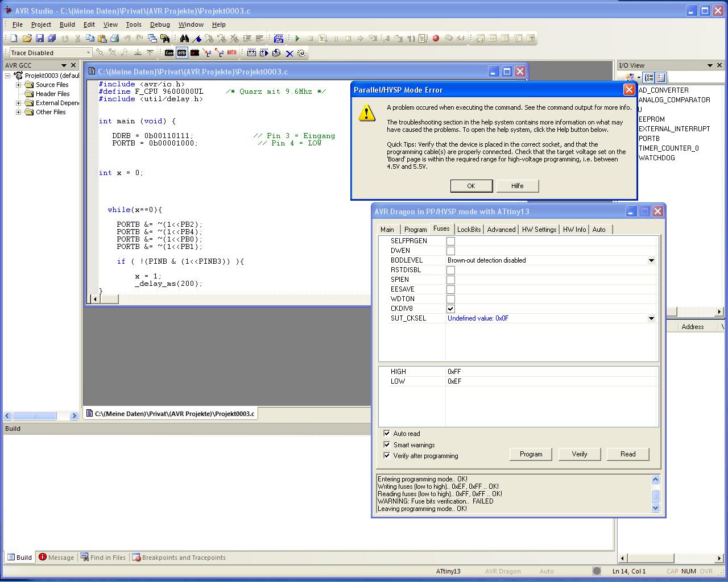Click the blue disassembler window icon

(x=278, y=38)
